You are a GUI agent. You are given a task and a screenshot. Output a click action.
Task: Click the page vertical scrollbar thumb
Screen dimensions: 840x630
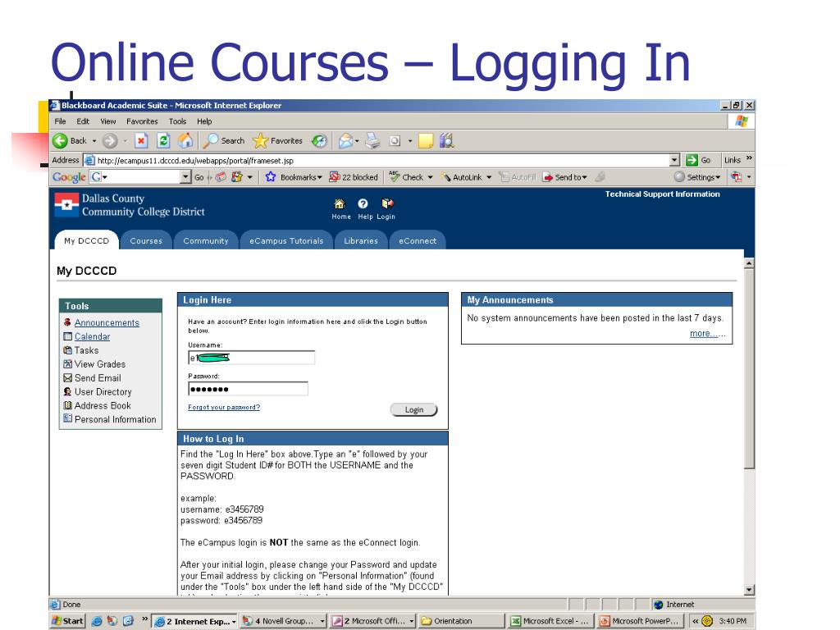point(750,369)
